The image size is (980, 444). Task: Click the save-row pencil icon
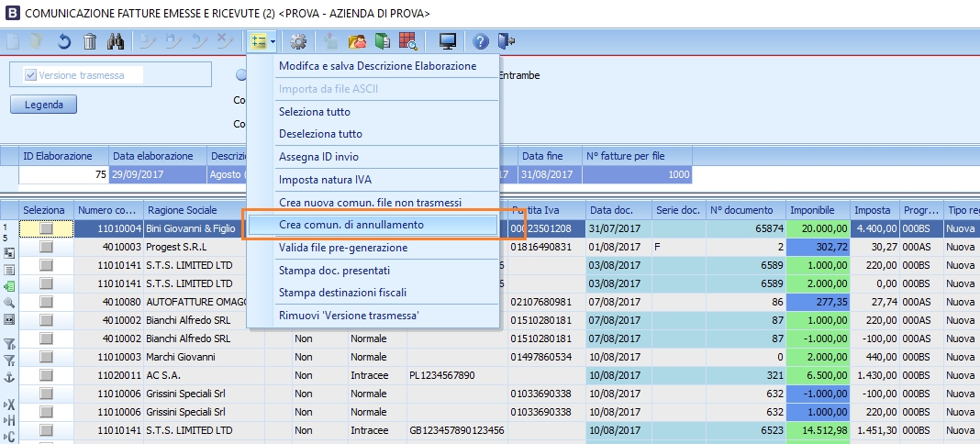coord(173,42)
